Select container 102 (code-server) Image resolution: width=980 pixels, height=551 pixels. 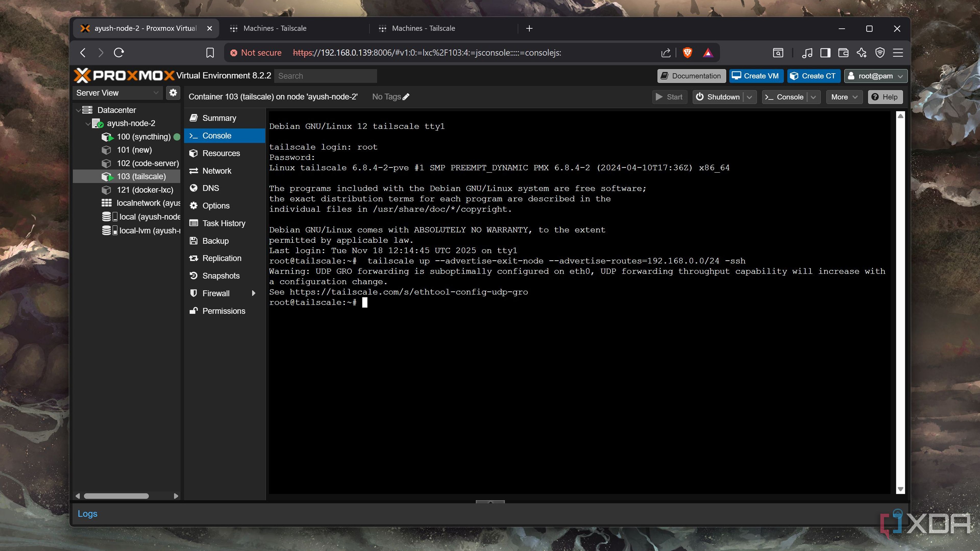click(127, 164)
